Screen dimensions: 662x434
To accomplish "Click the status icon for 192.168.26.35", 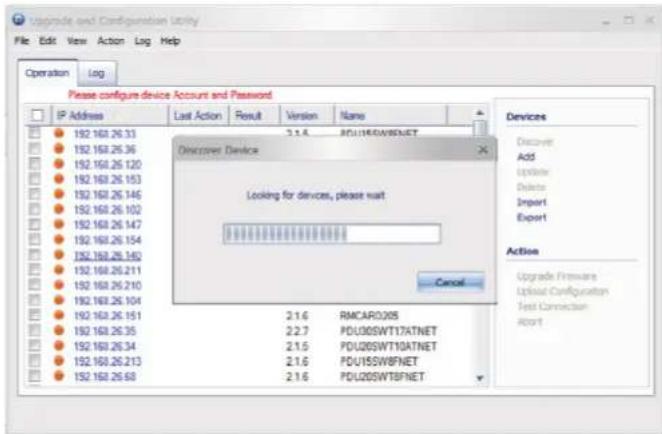I will (x=59, y=330).
